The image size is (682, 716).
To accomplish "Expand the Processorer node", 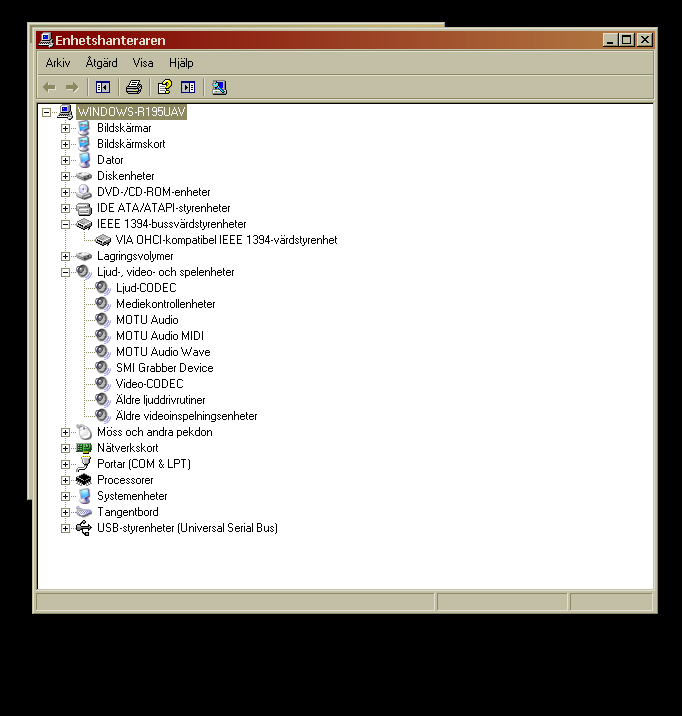I will [65, 480].
